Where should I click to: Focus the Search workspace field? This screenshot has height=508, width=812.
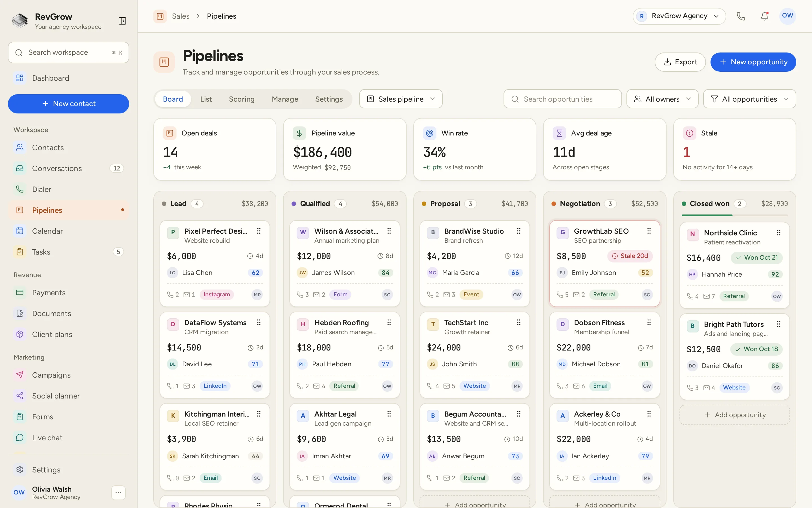(x=69, y=52)
